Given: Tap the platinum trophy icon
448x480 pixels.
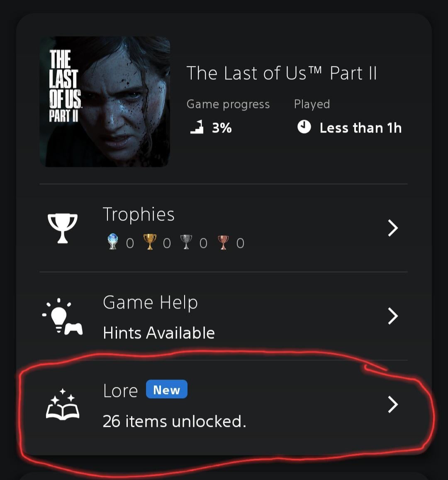Looking at the screenshot, I should pos(112,242).
